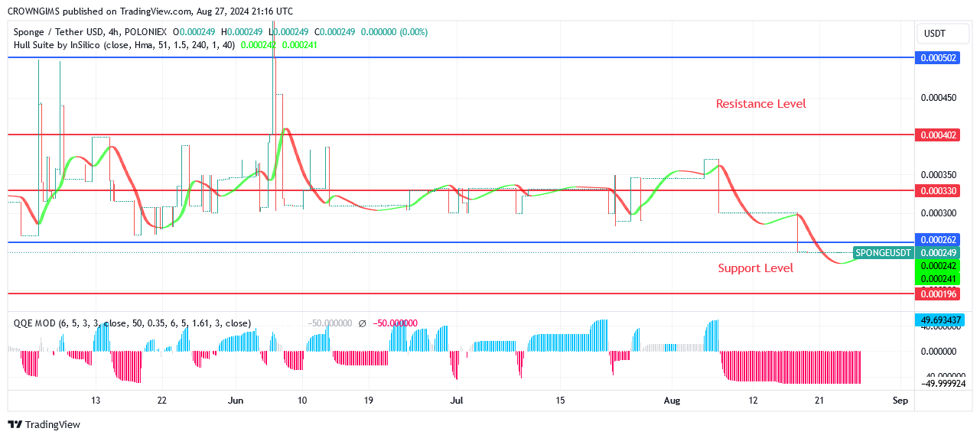Click the 0.000450 price axis label
The width and height of the screenshot is (980, 438).
(x=939, y=98)
